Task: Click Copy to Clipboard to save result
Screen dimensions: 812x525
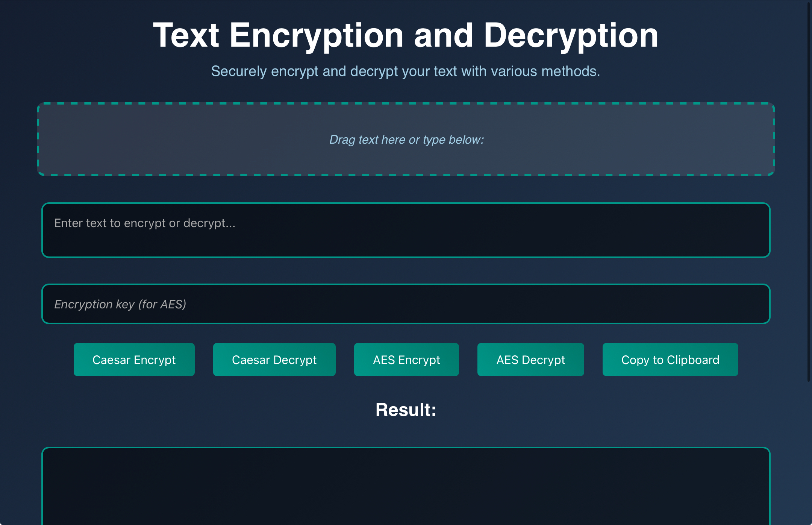Action: click(671, 359)
